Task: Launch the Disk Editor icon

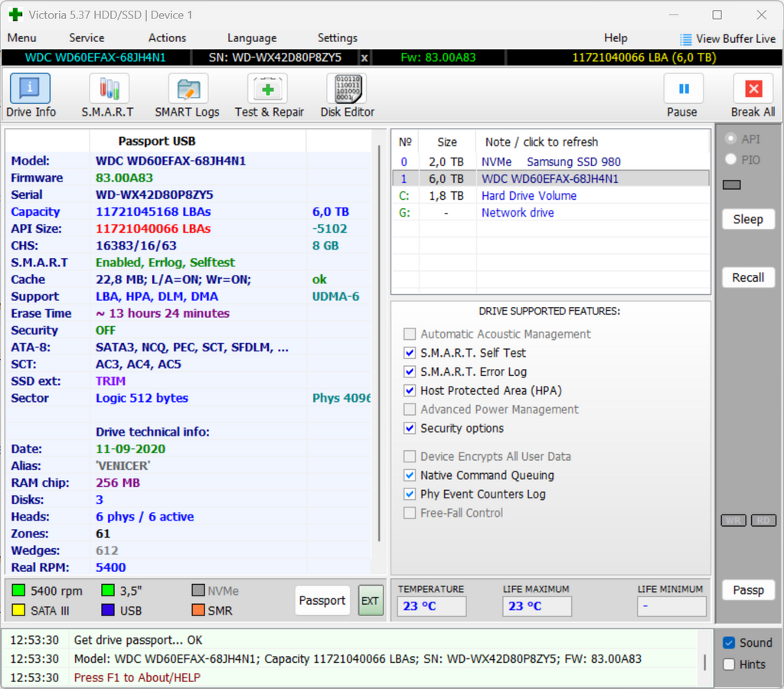Action: tap(347, 89)
